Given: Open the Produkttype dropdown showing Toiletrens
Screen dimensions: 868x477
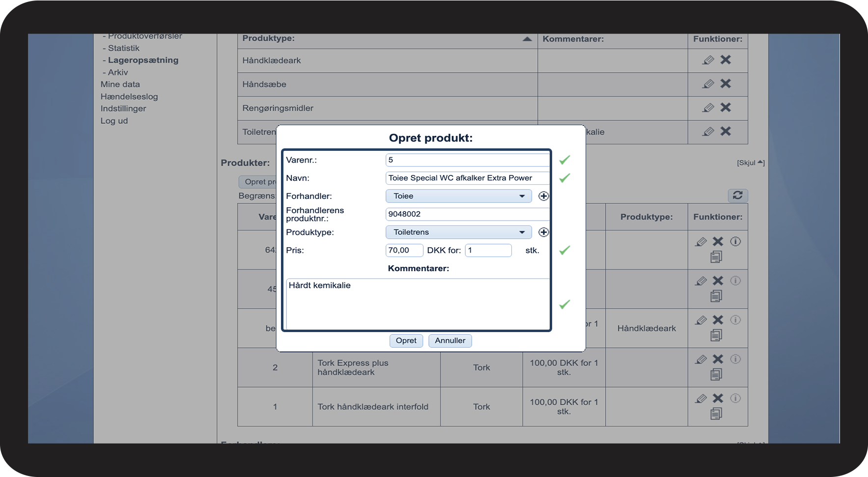Looking at the screenshot, I should tap(458, 232).
